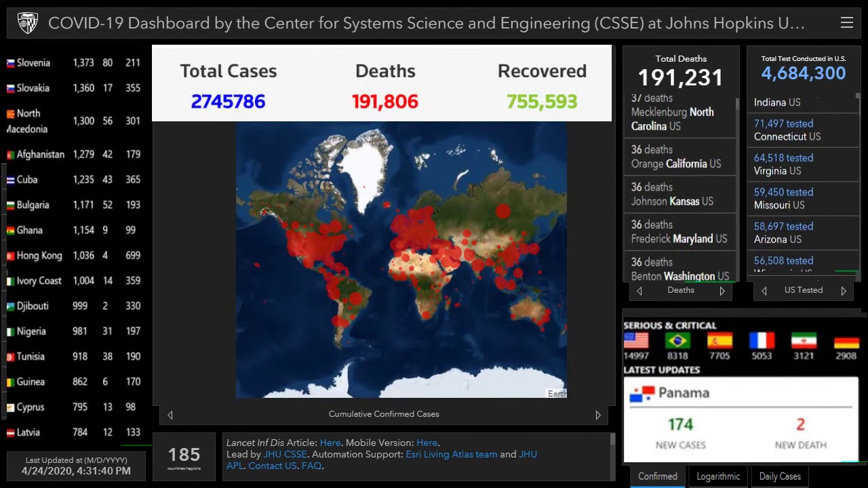The width and height of the screenshot is (868, 488).
Task: Click the Total Cases value 2745786
Action: pyautogui.click(x=228, y=102)
